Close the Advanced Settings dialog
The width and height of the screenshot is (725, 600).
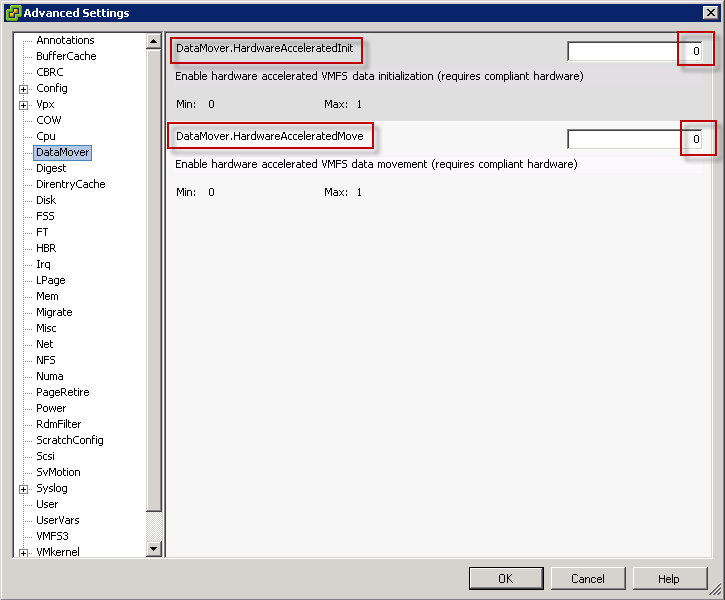pyautogui.click(x=709, y=12)
